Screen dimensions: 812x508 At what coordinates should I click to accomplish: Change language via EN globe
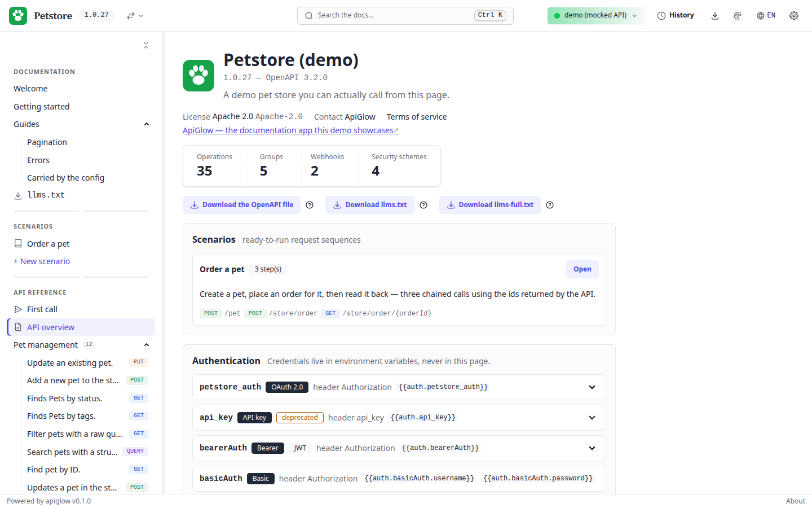click(766, 16)
